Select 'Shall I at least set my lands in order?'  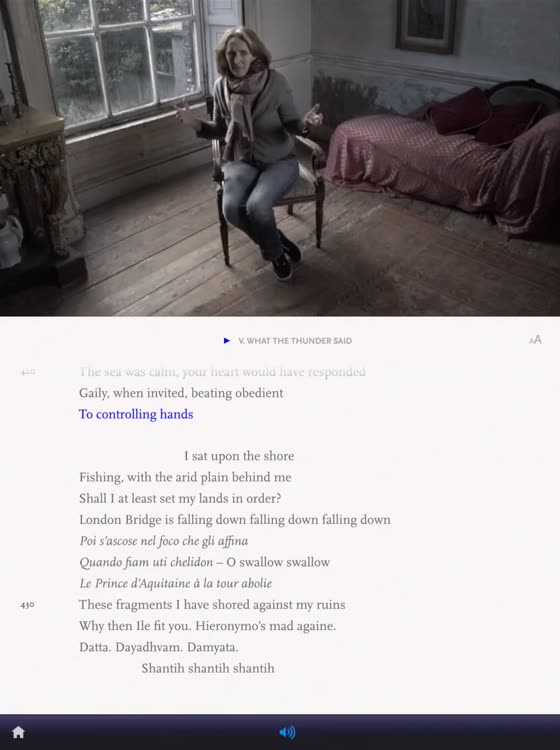[180, 498]
